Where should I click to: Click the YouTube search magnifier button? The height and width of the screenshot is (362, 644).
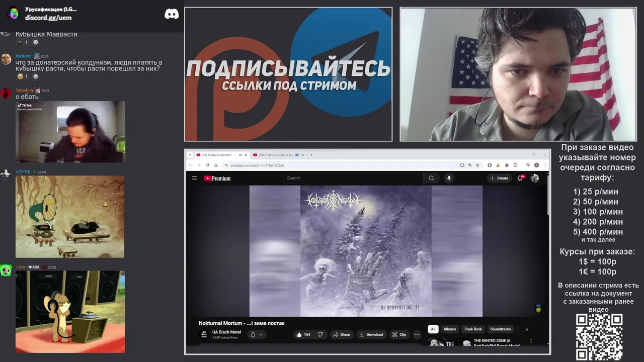click(x=431, y=178)
